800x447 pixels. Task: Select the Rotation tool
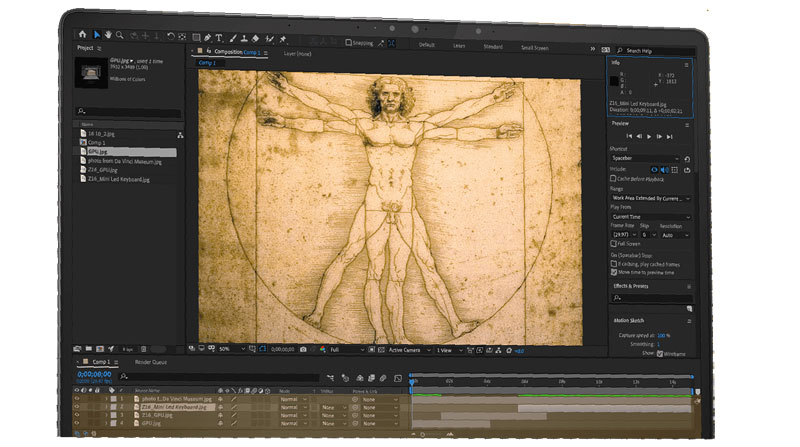[x=170, y=36]
